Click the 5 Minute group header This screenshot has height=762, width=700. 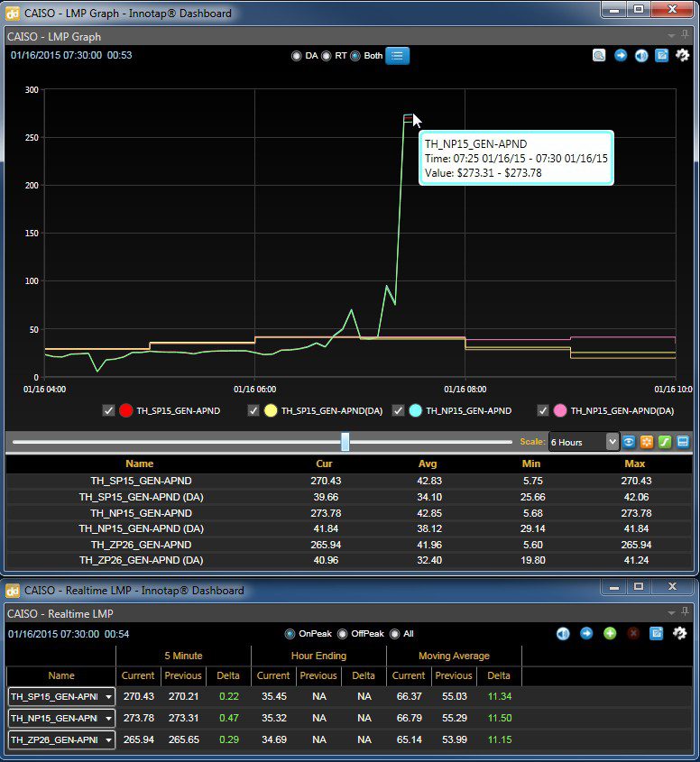(183, 656)
